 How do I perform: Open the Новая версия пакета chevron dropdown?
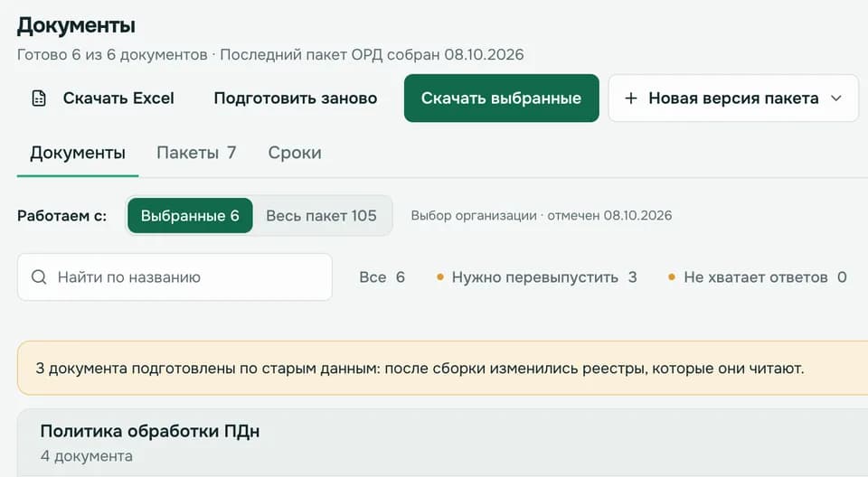[x=835, y=98]
